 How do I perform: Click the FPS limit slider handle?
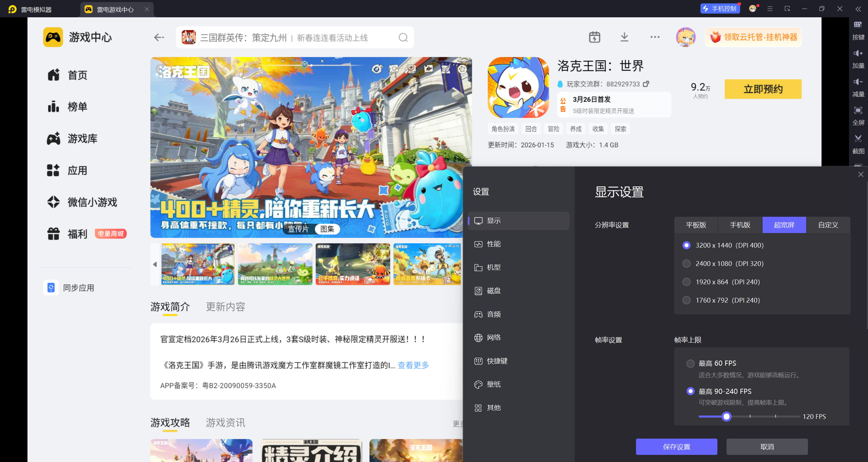(726, 416)
